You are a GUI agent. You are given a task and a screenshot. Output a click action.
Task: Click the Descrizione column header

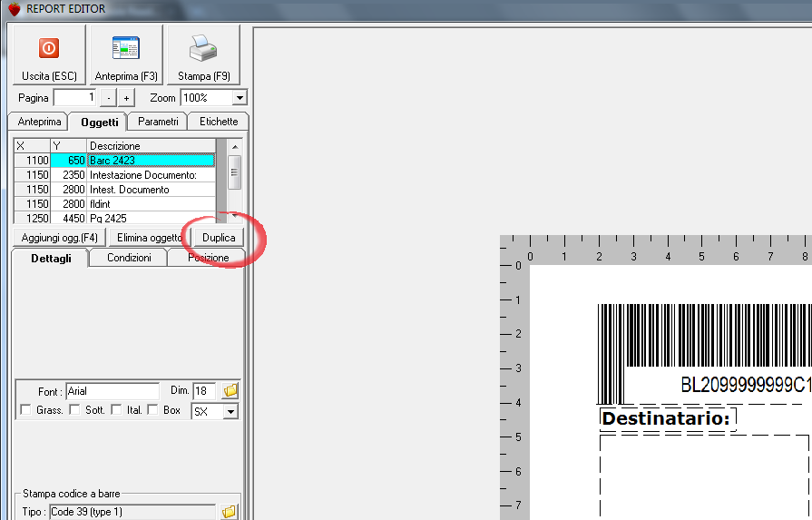152,145
